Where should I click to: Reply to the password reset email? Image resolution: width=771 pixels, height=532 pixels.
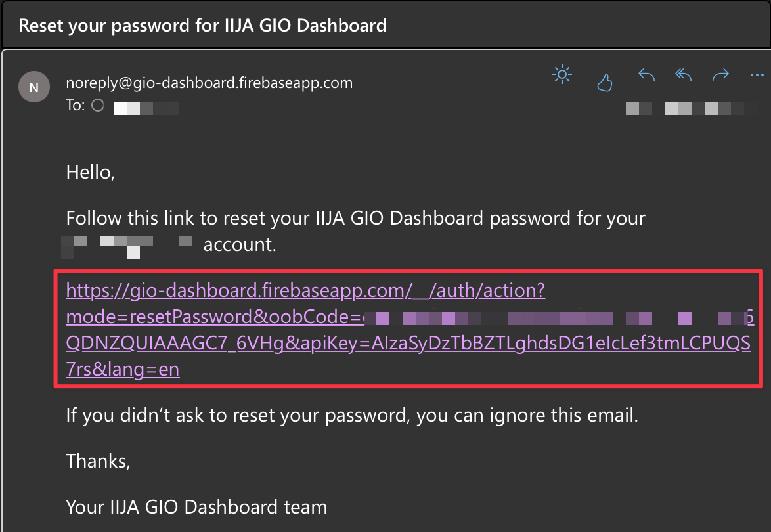646,75
